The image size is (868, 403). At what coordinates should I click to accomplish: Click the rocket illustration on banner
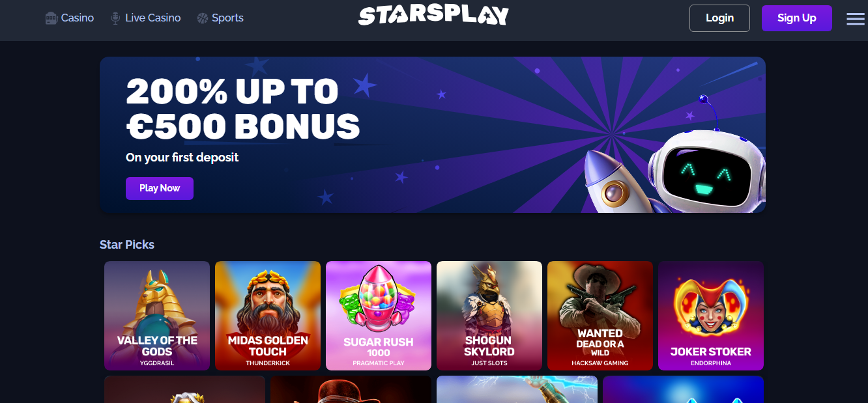tap(611, 181)
